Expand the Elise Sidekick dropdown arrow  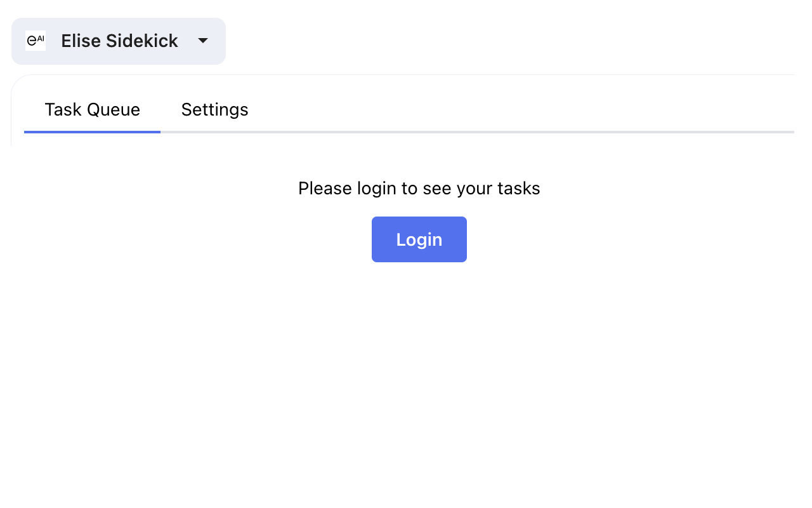pos(203,41)
